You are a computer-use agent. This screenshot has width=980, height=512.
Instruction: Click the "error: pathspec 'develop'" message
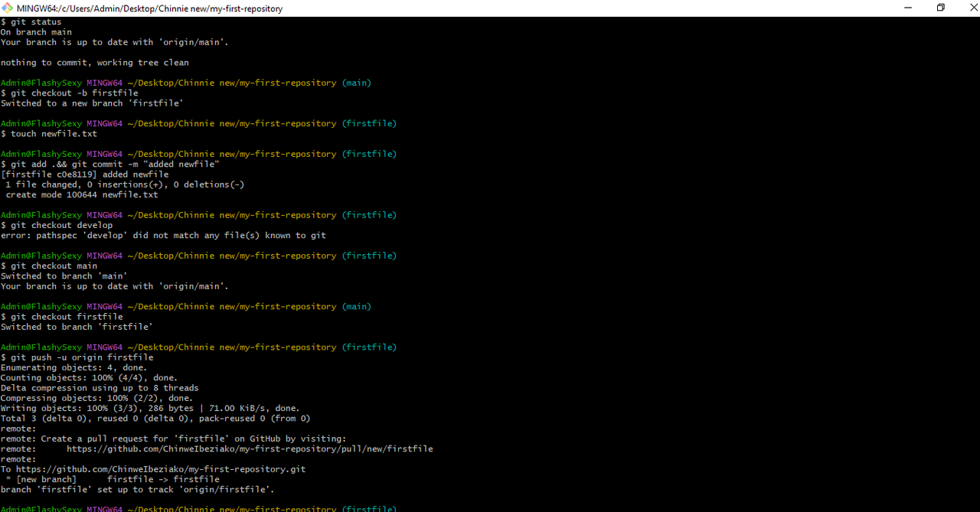tap(163, 236)
